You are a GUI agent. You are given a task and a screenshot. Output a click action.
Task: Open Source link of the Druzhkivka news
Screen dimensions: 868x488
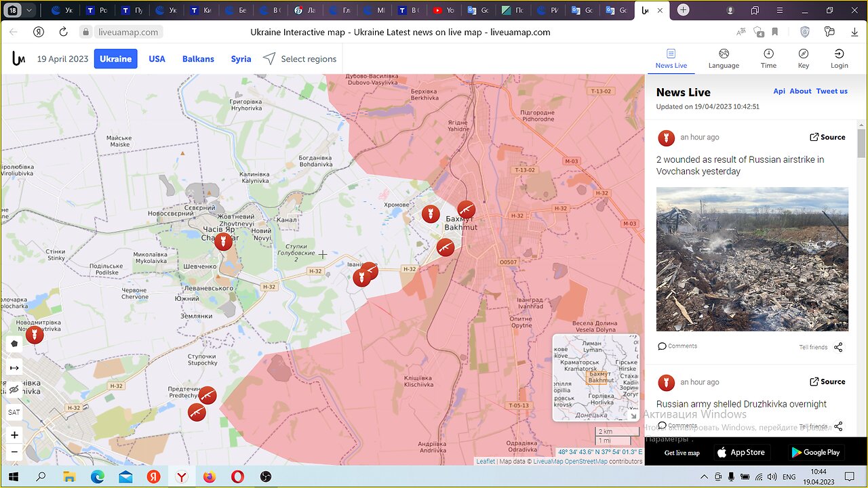coord(827,382)
